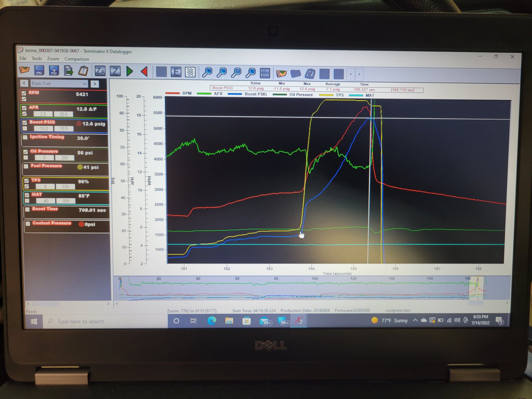Click the Boost PSIG red indicator dot
Screen dimensions: 532x399
click(79, 124)
